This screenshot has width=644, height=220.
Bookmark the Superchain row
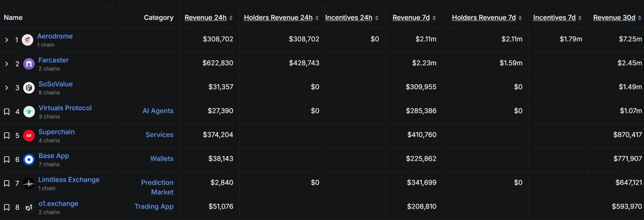(x=7, y=136)
